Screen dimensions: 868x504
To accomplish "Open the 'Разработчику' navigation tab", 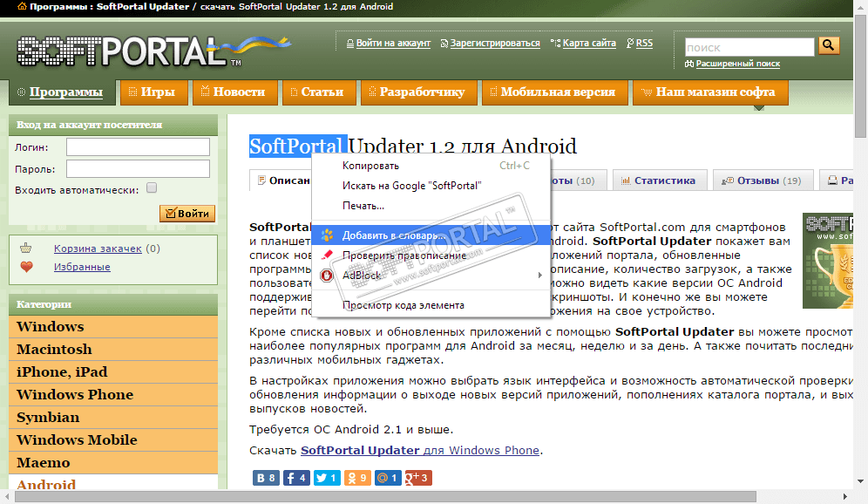I will [x=418, y=92].
